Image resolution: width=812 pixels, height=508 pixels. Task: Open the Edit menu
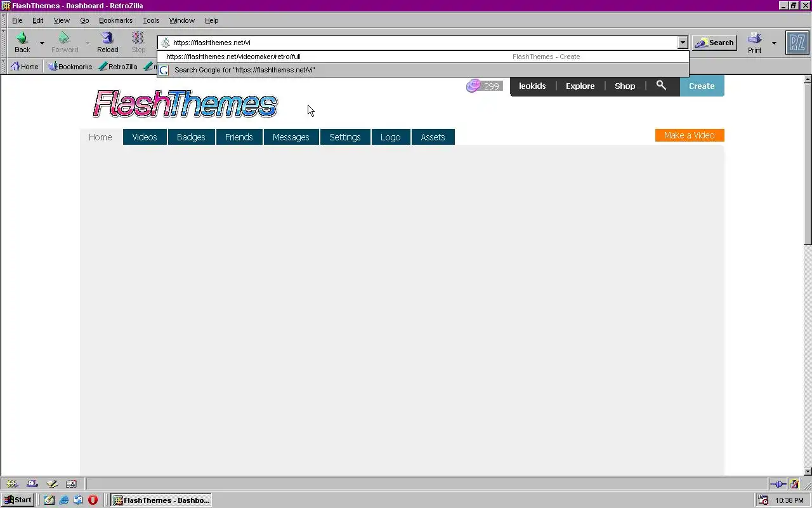pos(37,20)
